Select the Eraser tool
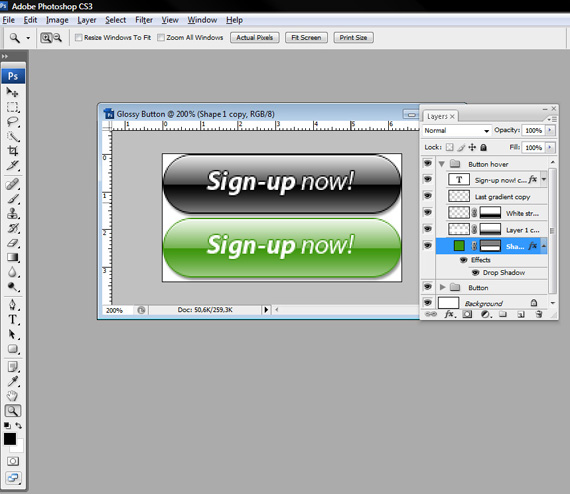This screenshot has width=570, height=494. tap(12, 243)
